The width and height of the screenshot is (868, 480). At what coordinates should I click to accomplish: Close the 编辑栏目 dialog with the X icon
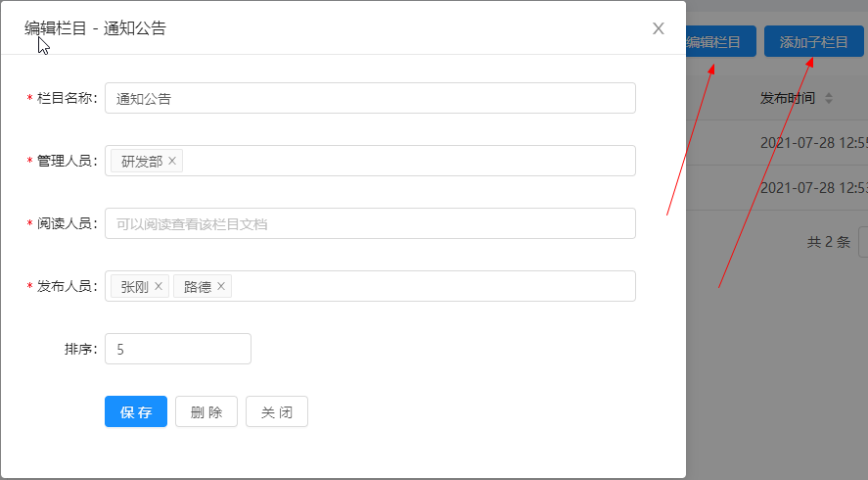[659, 28]
